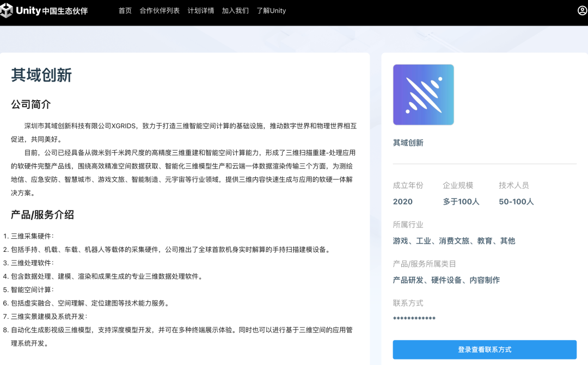Image resolution: width=588 pixels, height=365 pixels.
Task: Click the Unity 中国生态伙伴 brand text
Action: click(52, 11)
